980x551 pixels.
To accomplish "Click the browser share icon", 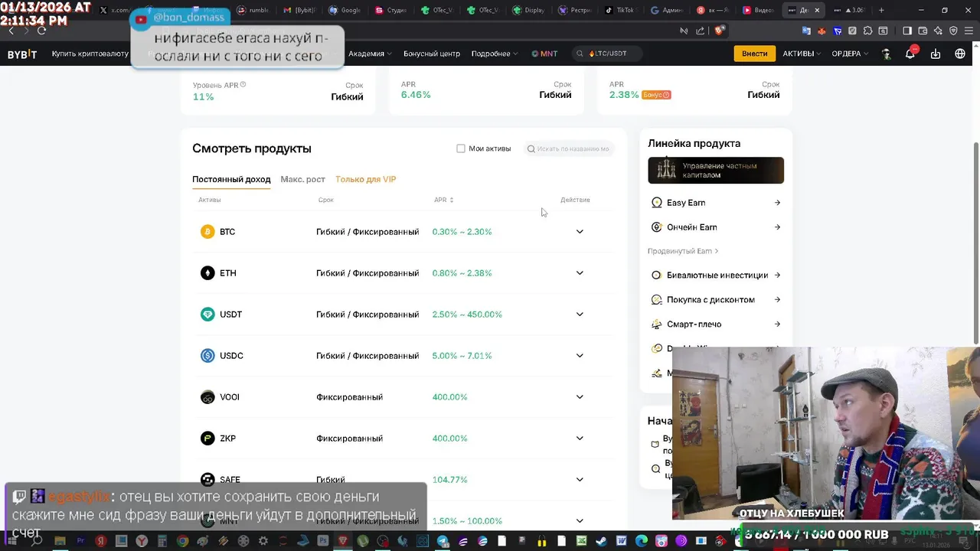I will coord(701,31).
